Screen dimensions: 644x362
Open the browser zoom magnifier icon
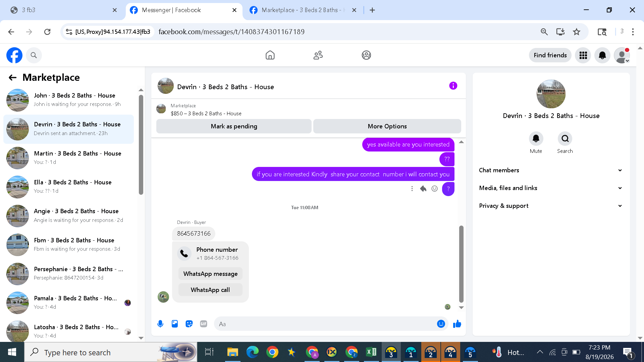coord(544,32)
